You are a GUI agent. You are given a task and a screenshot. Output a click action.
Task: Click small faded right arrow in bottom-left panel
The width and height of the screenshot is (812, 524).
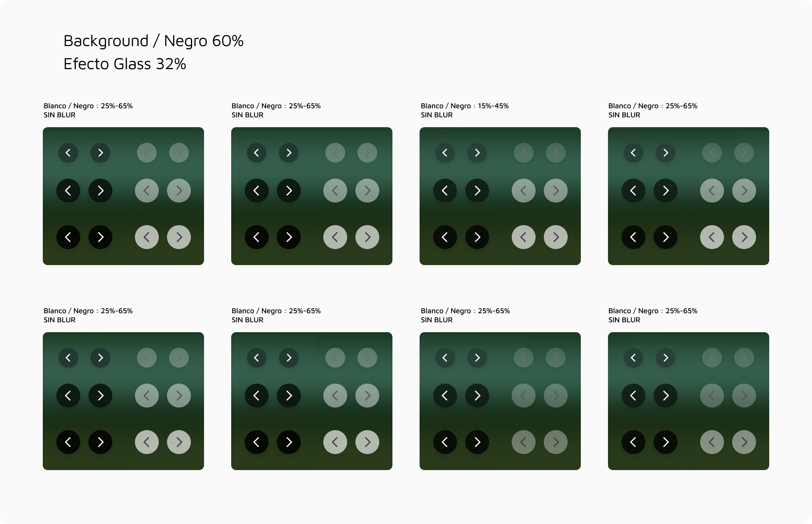(179, 358)
